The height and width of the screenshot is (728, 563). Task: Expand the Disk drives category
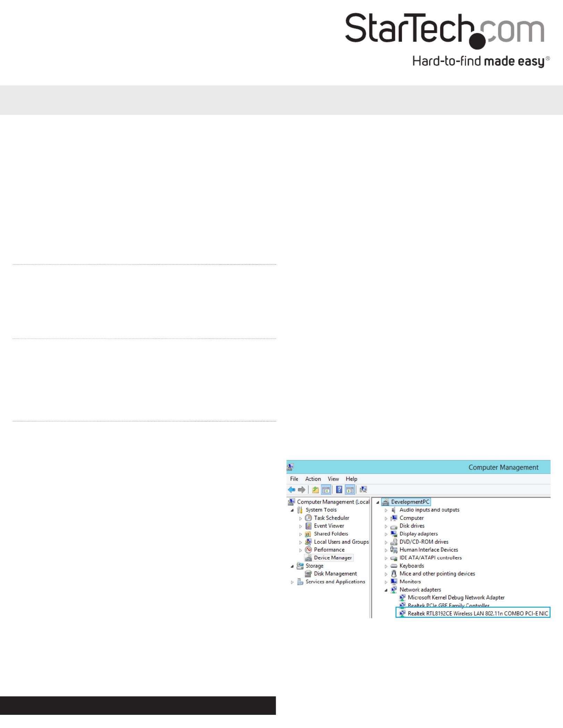pyautogui.click(x=386, y=526)
